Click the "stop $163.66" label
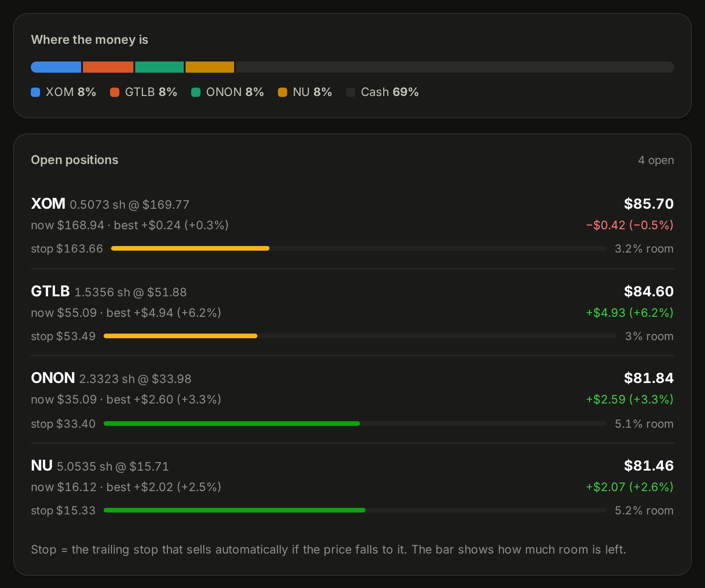Screen dimensions: 705x588 pyautogui.click(x=67, y=249)
